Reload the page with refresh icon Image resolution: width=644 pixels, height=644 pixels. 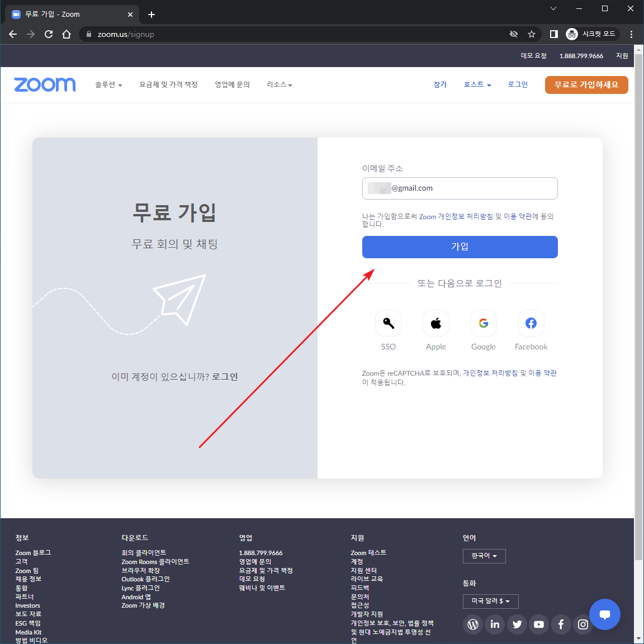click(49, 34)
